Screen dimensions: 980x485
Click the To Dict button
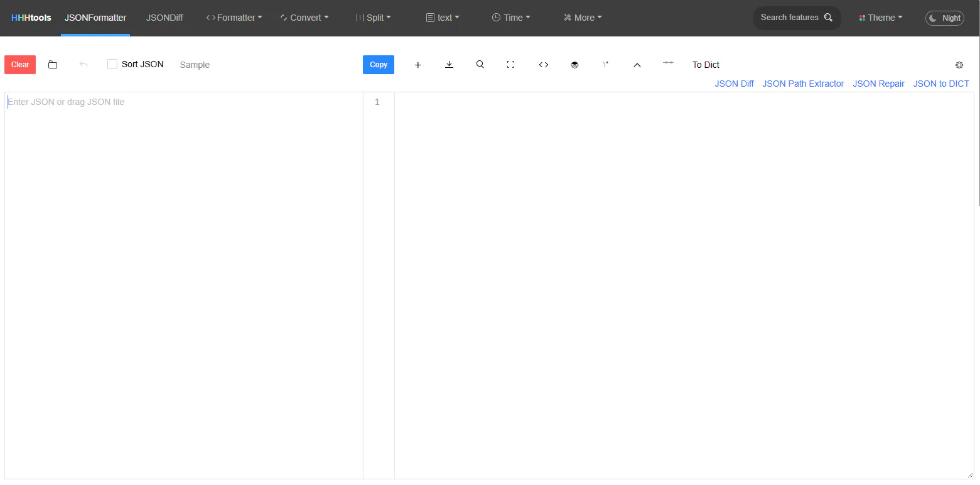(706, 65)
